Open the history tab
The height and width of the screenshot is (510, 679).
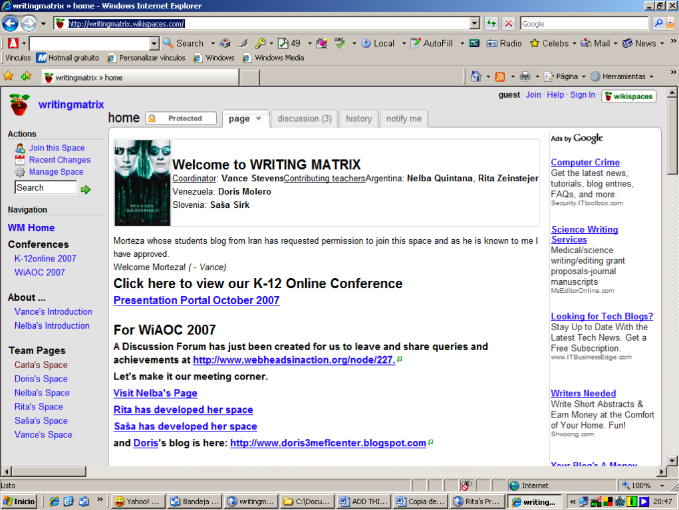(x=359, y=118)
